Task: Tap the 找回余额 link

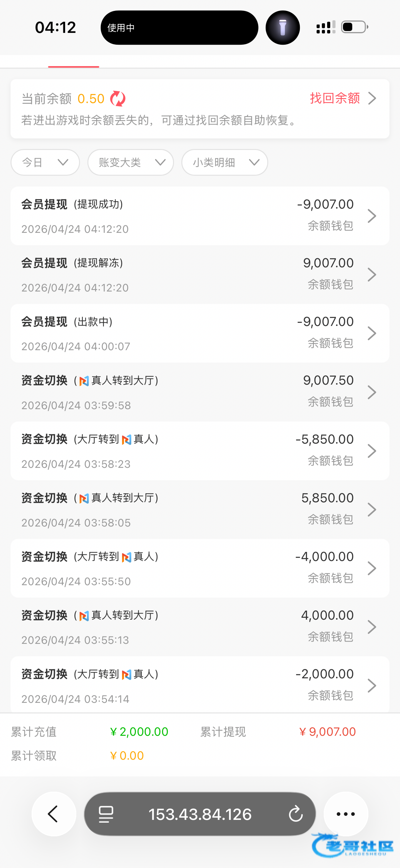Action: [x=335, y=98]
